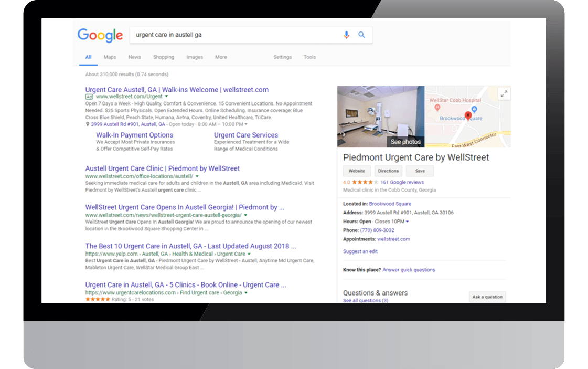Open Urgent Care Austell, GA Walk-ins Welcome ad
Viewport: 588px width, 369px height.
pyautogui.click(x=177, y=90)
